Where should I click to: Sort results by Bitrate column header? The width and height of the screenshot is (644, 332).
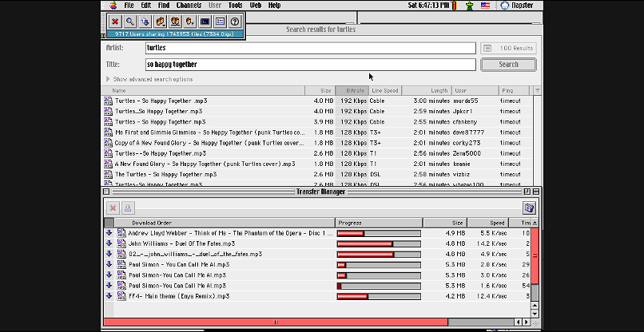(351, 91)
